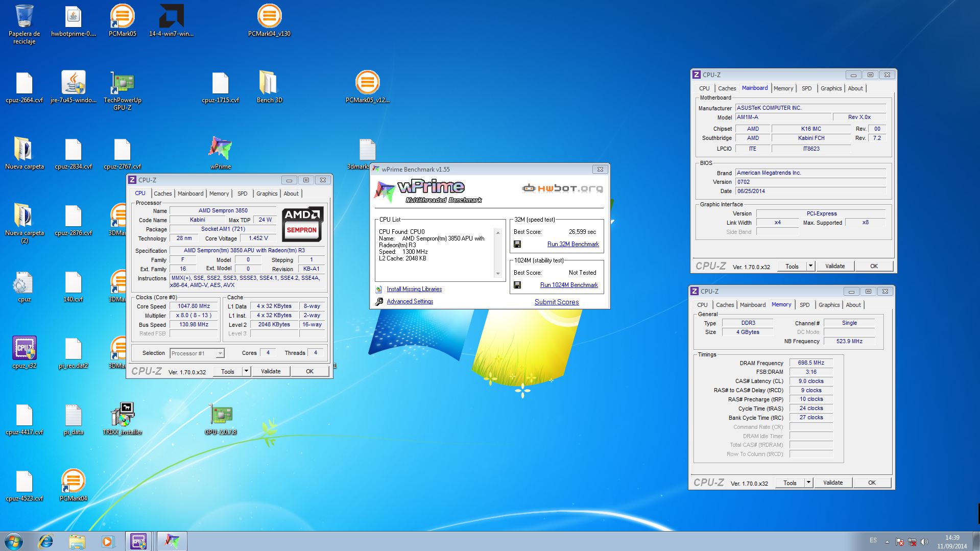Viewport: 980px width, 551px height.
Task: Click Submit Scores link in wPrime
Action: pyautogui.click(x=557, y=302)
